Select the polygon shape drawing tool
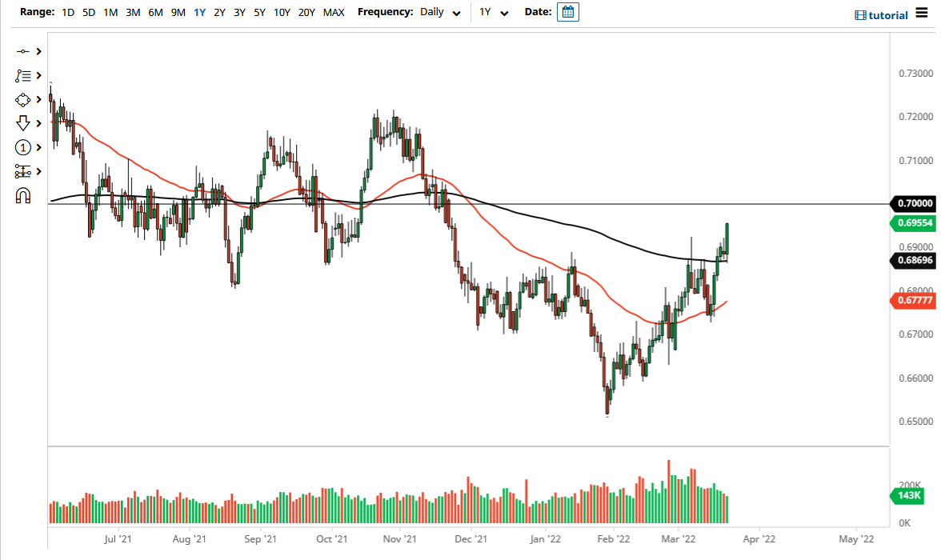Image resolution: width=941 pixels, height=560 pixels. coord(22,99)
